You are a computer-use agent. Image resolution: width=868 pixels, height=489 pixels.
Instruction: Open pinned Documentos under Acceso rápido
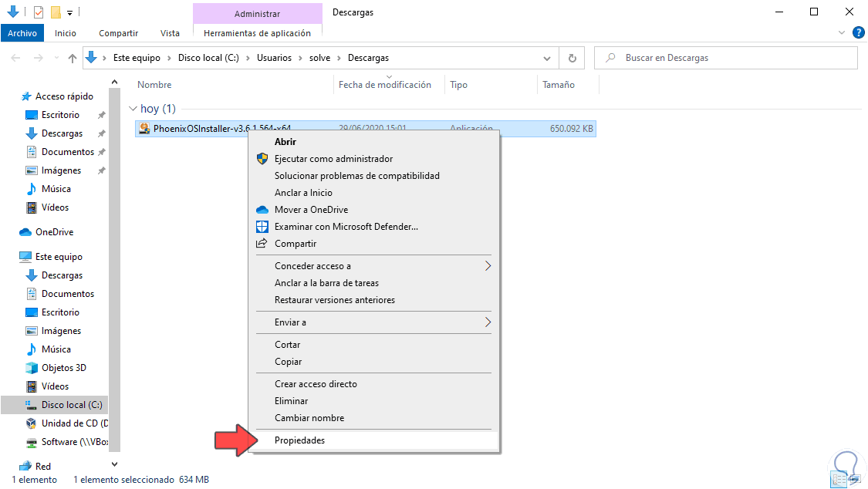pyautogui.click(x=68, y=152)
